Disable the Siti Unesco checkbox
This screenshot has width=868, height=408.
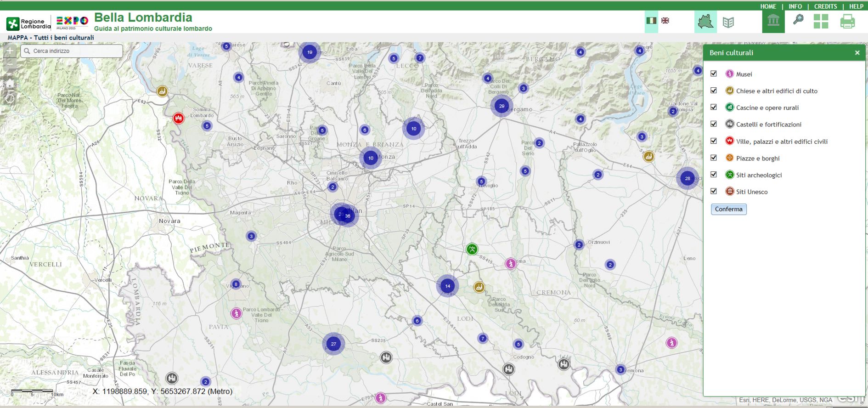pos(714,191)
